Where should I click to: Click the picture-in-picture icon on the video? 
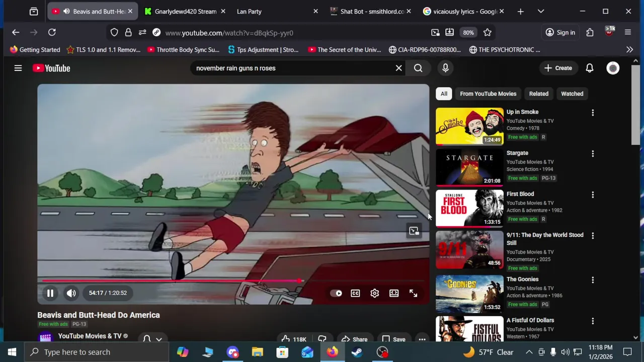pos(414,231)
